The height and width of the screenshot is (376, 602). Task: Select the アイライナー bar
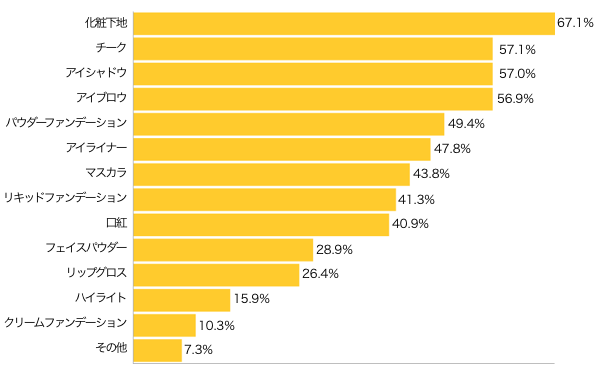282,149
